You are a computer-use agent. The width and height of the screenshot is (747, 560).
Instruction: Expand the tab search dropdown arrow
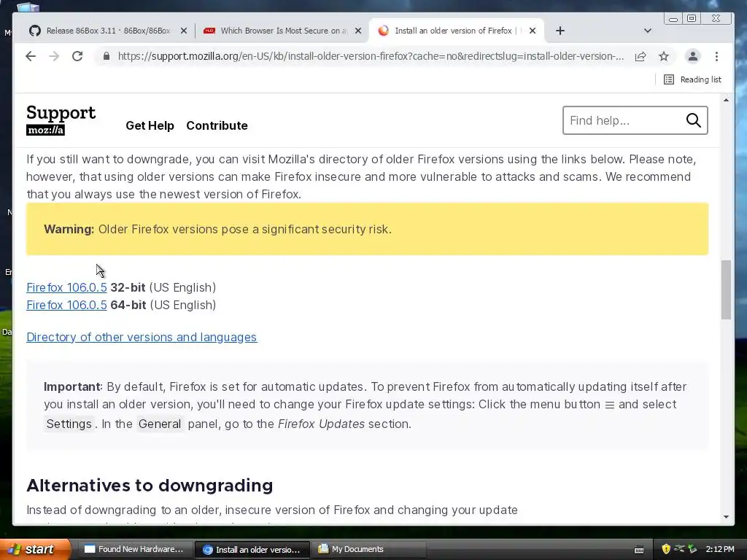(648, 31)
